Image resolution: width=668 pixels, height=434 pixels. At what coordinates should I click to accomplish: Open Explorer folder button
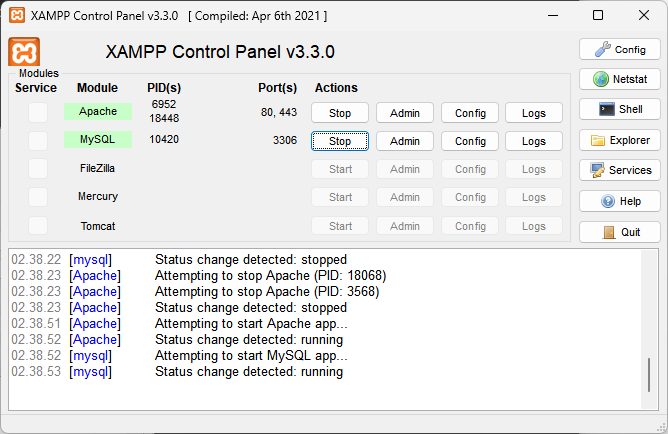pyautogui.click(x=620, y=140)
